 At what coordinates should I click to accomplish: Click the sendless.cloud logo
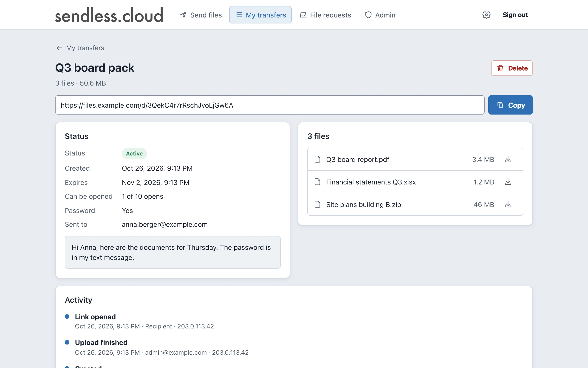109,15
